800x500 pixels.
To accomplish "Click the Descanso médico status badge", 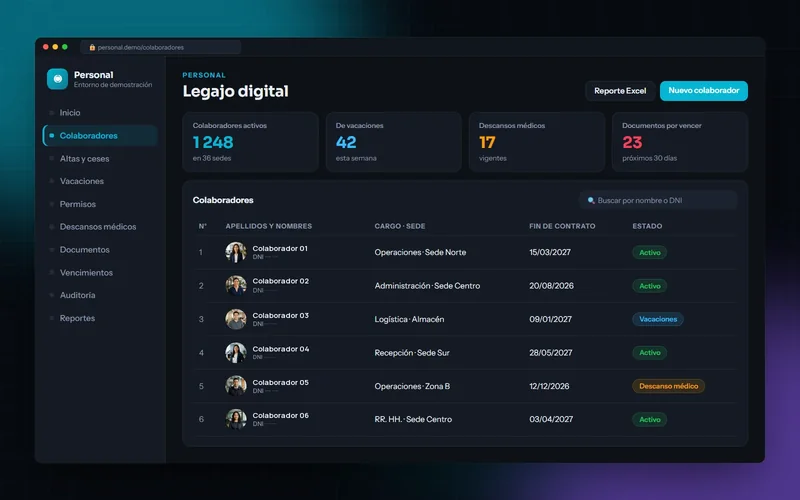I will (x=668, y=386).
